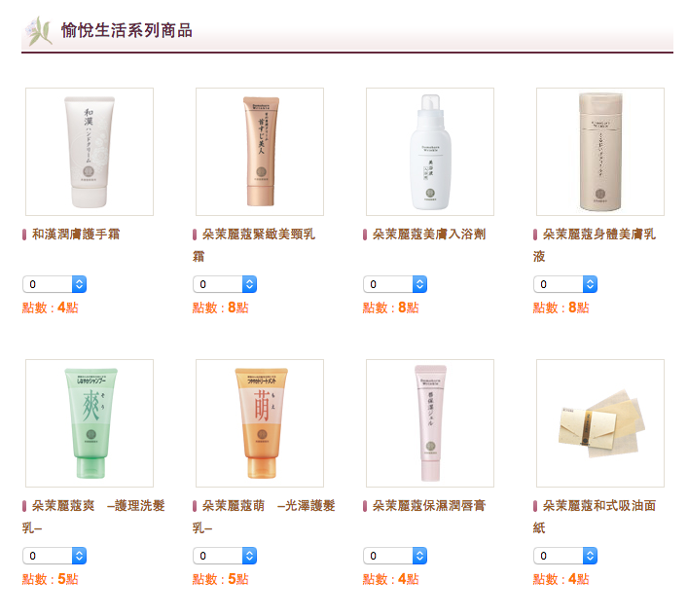Expand quantity dropdown for 和漢潤膚護手霜
Screen dimensions: 688x616
(x=54, y=284)
